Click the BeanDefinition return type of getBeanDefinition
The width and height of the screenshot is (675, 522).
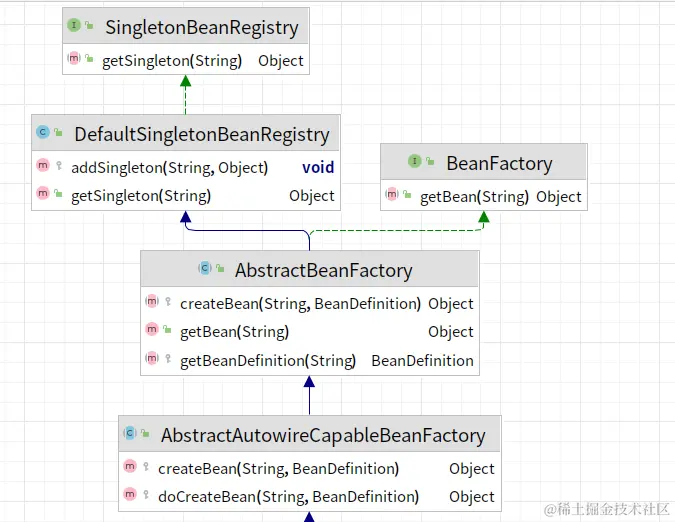tap(422, 361)
